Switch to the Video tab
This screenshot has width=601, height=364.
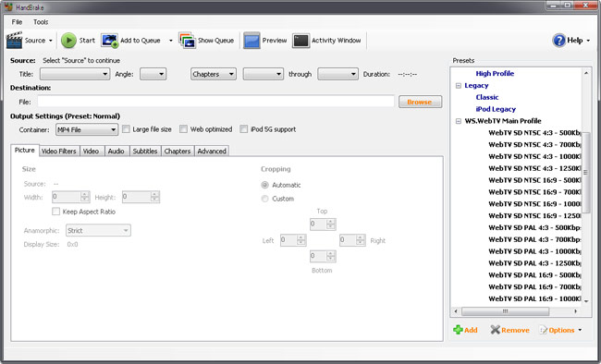[x=91, y=151]
